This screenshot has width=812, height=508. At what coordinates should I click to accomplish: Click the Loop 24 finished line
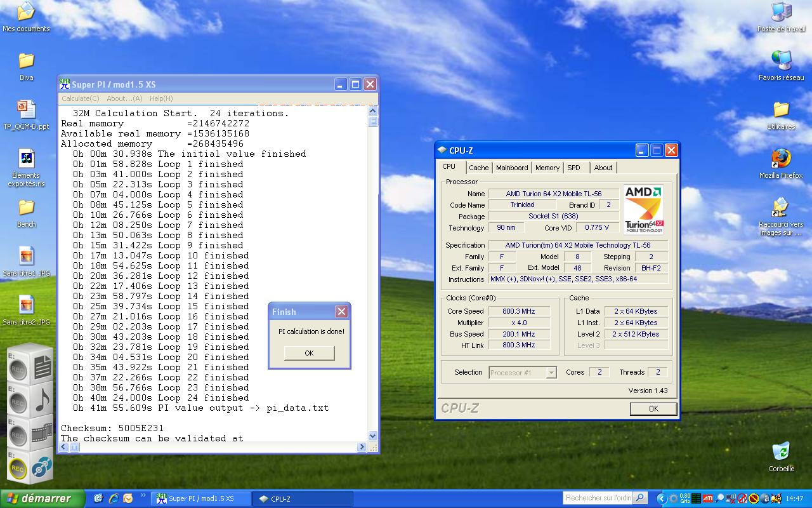click(x=161, y=398)
